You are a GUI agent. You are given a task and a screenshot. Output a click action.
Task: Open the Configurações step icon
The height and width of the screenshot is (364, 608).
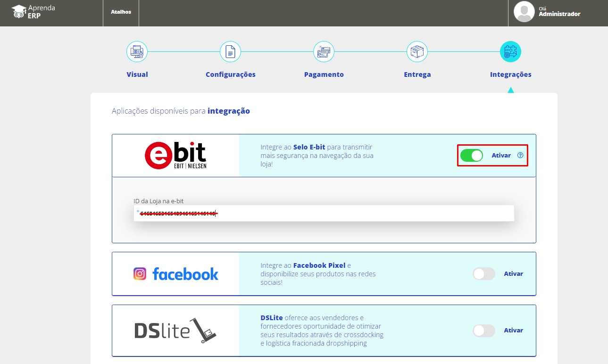[230, 51]
